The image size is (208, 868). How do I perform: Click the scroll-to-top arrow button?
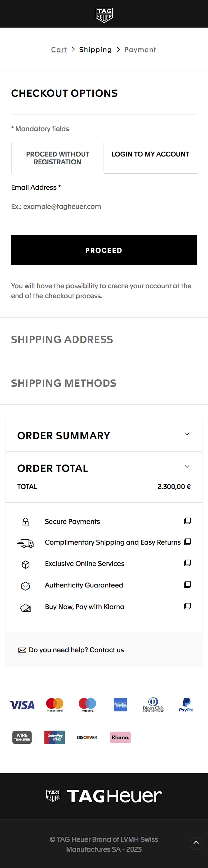[196, 843]
